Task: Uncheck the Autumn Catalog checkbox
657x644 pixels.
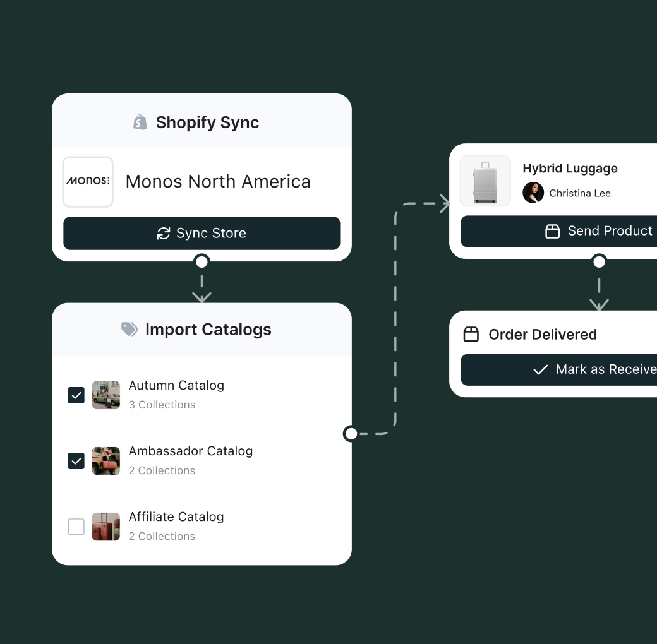Action: 76,395
